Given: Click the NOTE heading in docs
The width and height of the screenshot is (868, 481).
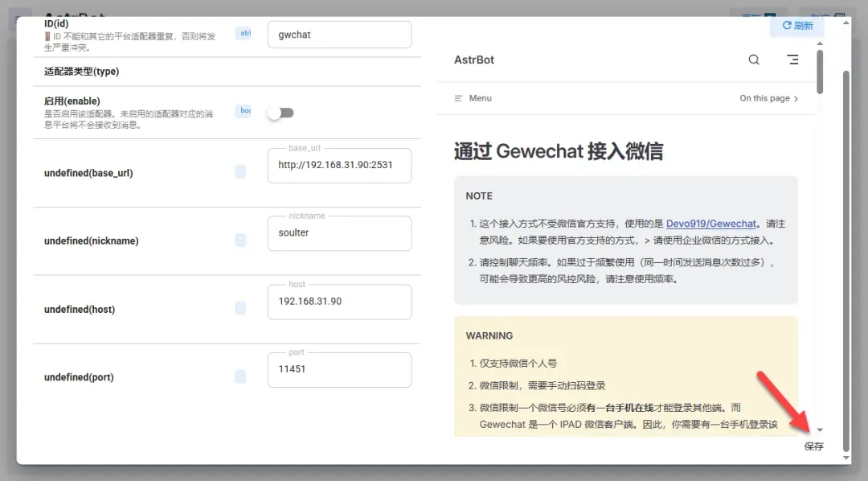Looking at the screenshot, I should click(479, 196).
